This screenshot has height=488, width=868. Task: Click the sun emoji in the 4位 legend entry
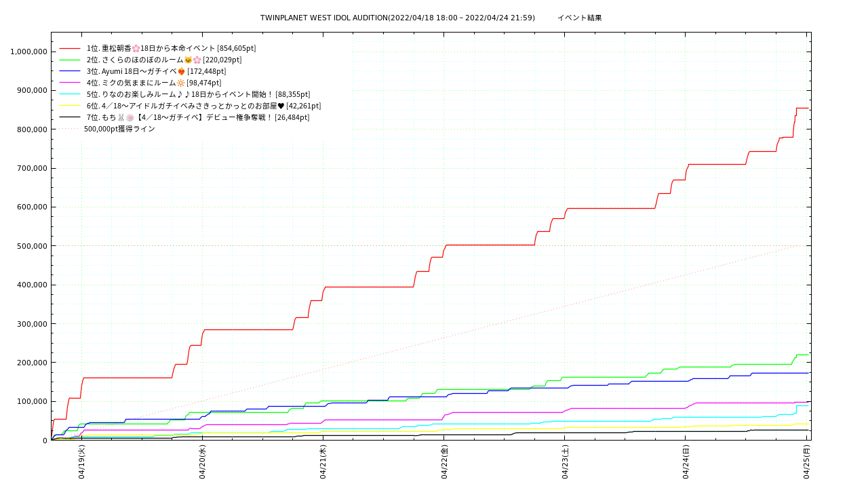click(x=180, y=83)
